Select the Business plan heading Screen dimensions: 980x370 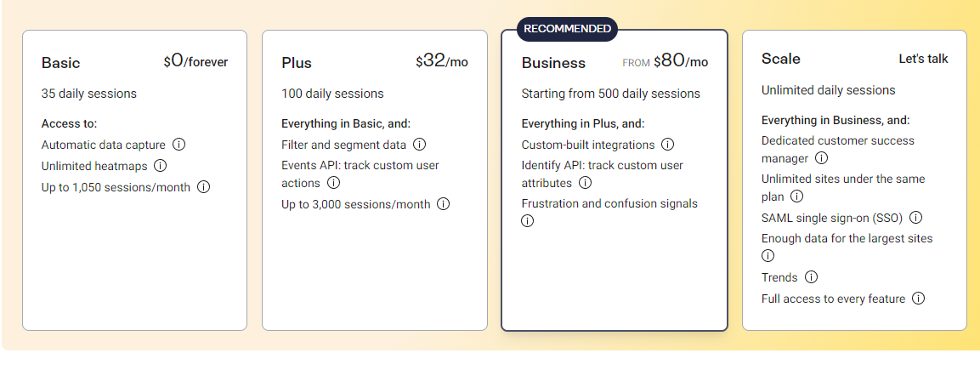tap(553, 63)
